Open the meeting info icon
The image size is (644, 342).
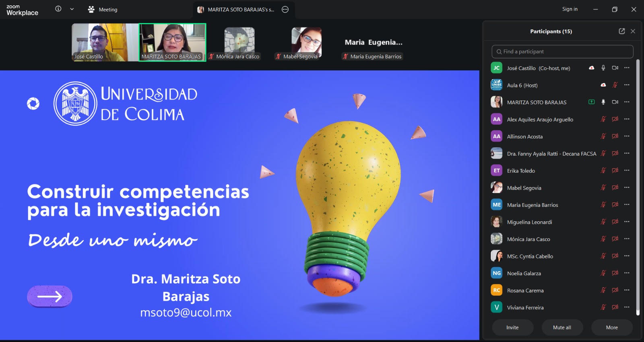pos(58,9)
